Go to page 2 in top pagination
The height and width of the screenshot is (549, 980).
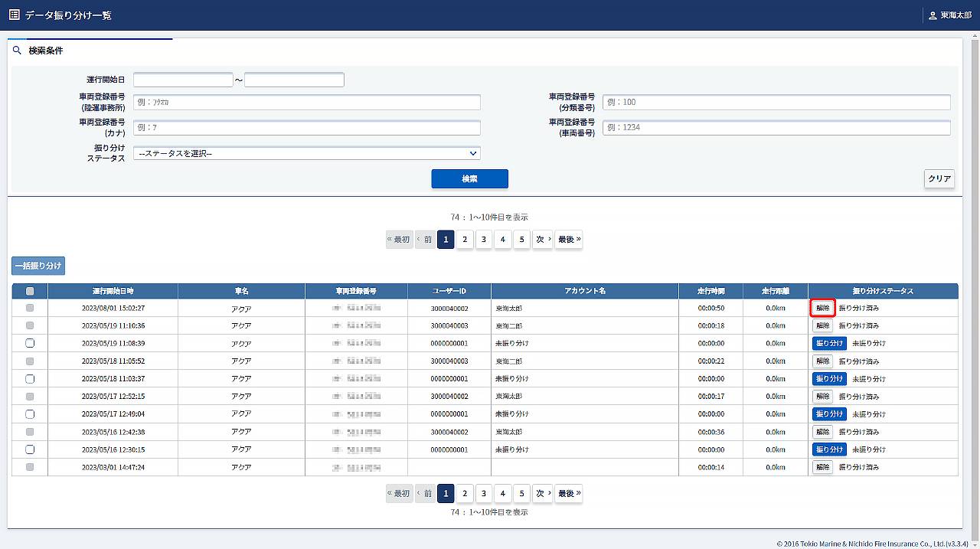click(x=465, y=239)
